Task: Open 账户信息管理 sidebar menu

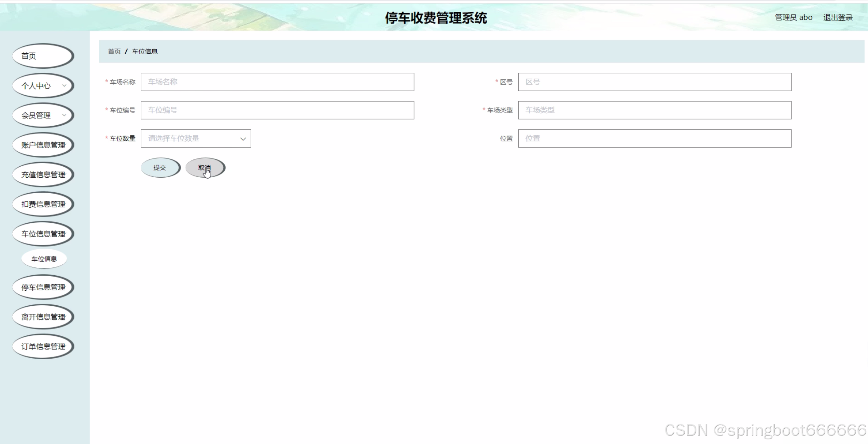Action: click(x=43, y=145)
